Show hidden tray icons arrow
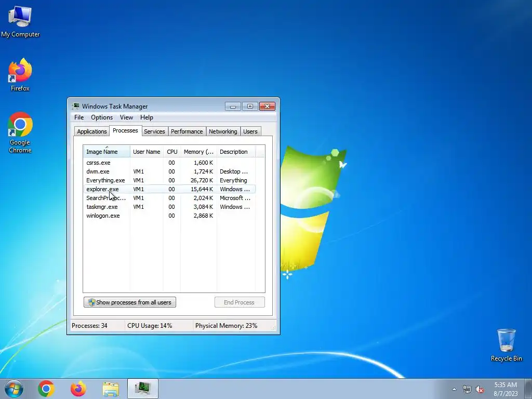Viewport: 532px width, 399px height. coord(454,389)
